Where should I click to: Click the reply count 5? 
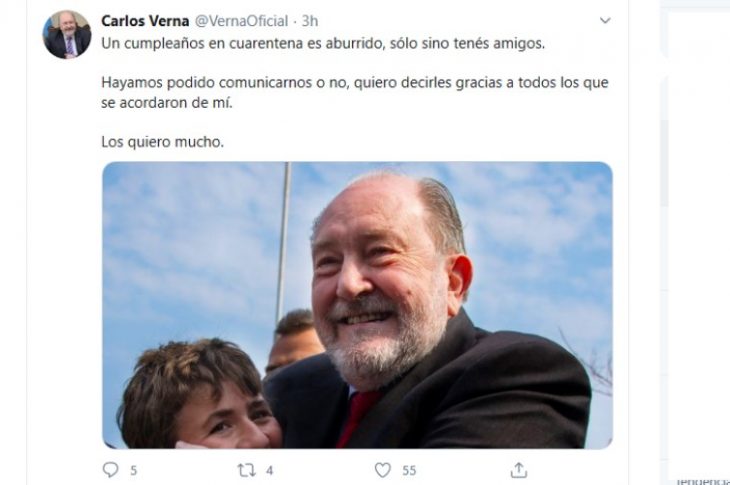(x=134, y=471)
